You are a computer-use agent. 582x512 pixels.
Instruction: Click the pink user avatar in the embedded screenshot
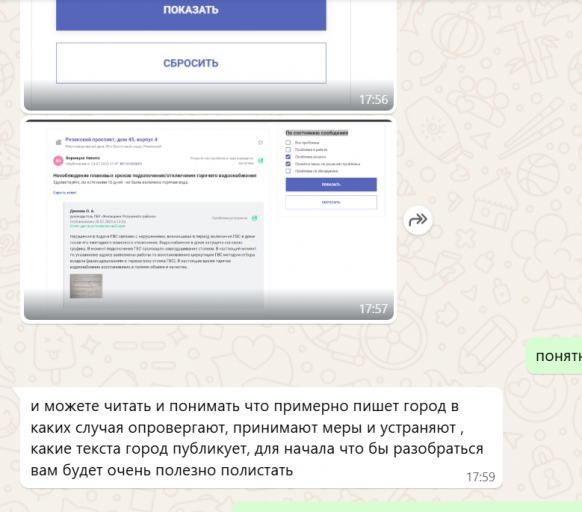pos(58,160)
